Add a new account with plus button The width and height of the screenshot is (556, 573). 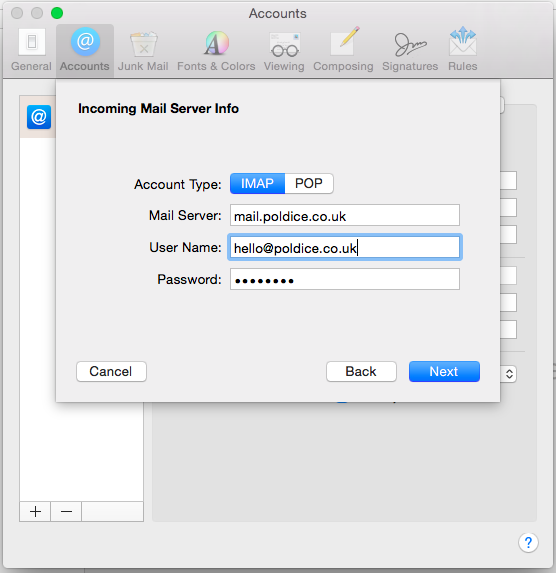click(x=35, y=511)
